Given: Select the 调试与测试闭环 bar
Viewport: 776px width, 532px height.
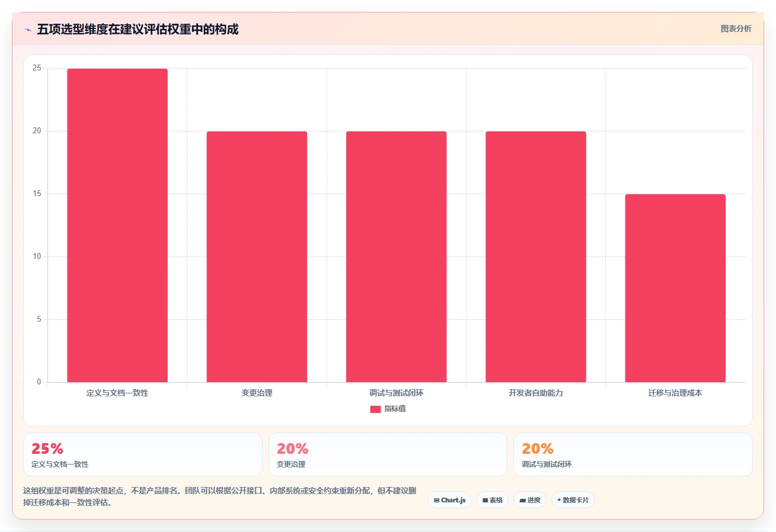Looking at the screenshot, I should (396, 257).
